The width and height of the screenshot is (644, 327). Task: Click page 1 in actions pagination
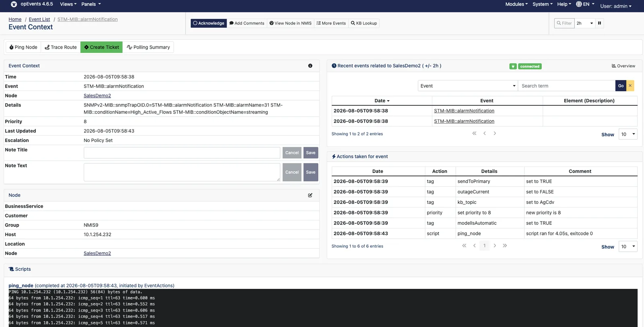[484, 245]
